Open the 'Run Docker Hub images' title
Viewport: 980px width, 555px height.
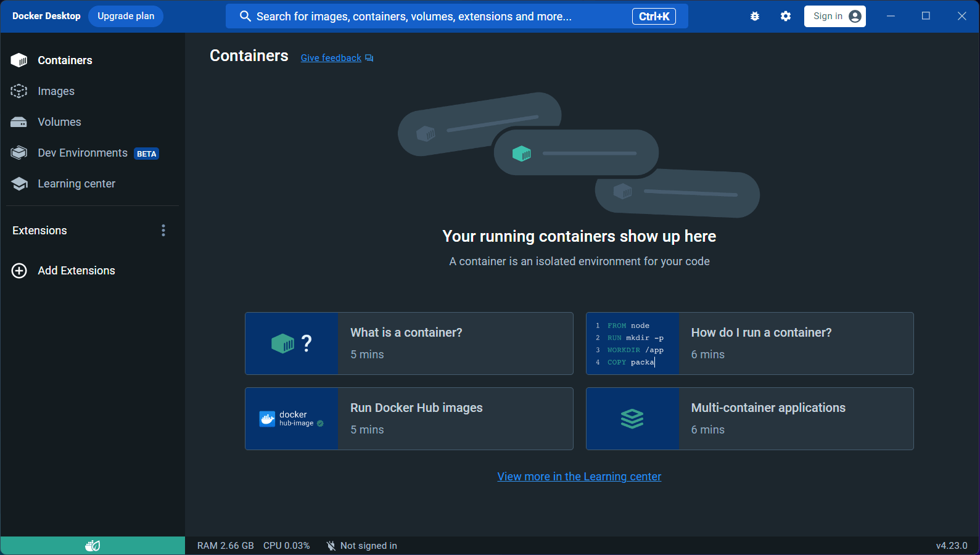[x=416, y=408]
